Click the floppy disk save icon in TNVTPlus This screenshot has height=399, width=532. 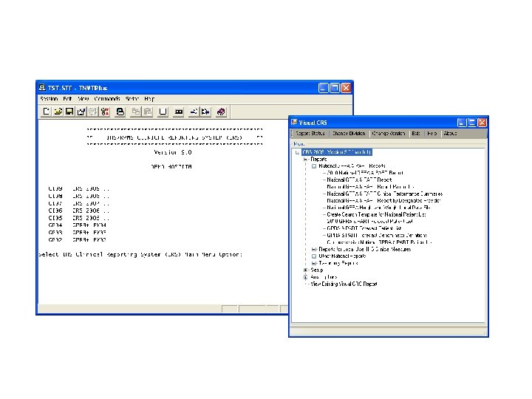click(69, 112)
